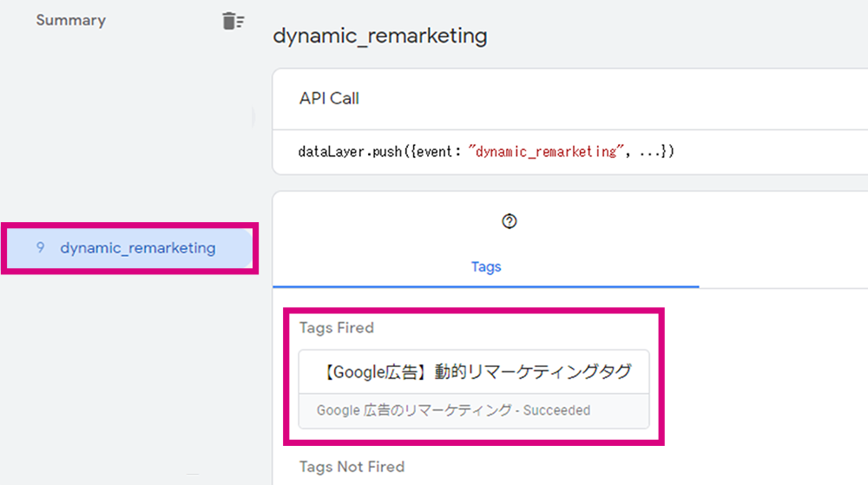The width and height of the screenshot is (868, 485).
Task: Click the sidebar divider beside the API Call card
Action: (x=253, y=116)
